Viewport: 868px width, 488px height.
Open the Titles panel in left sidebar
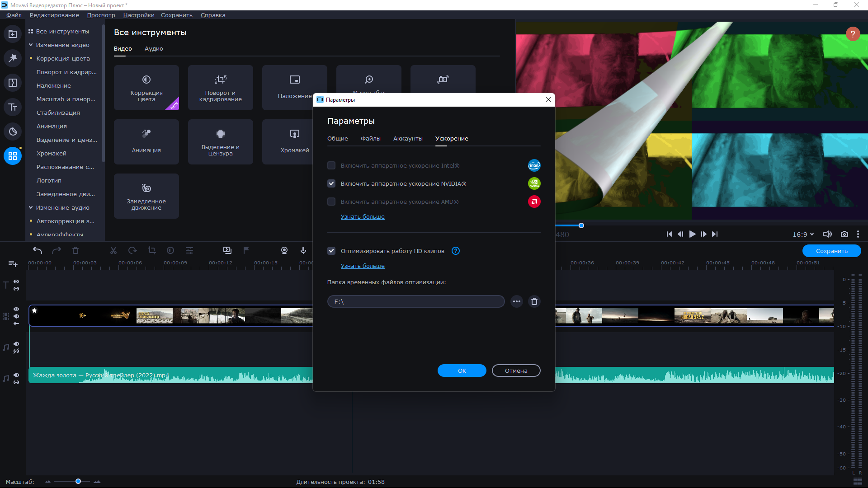pyautogui.click(x=13, y=107)
